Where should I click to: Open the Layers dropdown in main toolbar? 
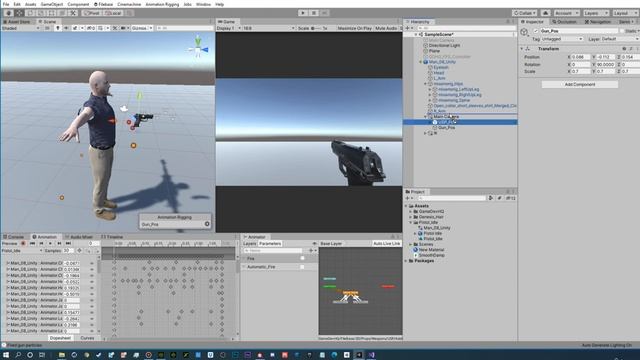[596, 13]
